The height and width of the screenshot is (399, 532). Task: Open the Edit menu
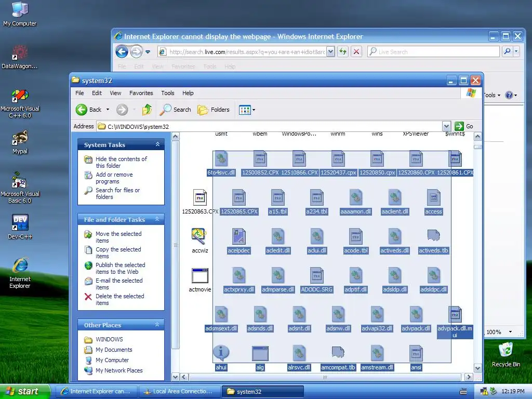tap(97, 93)
